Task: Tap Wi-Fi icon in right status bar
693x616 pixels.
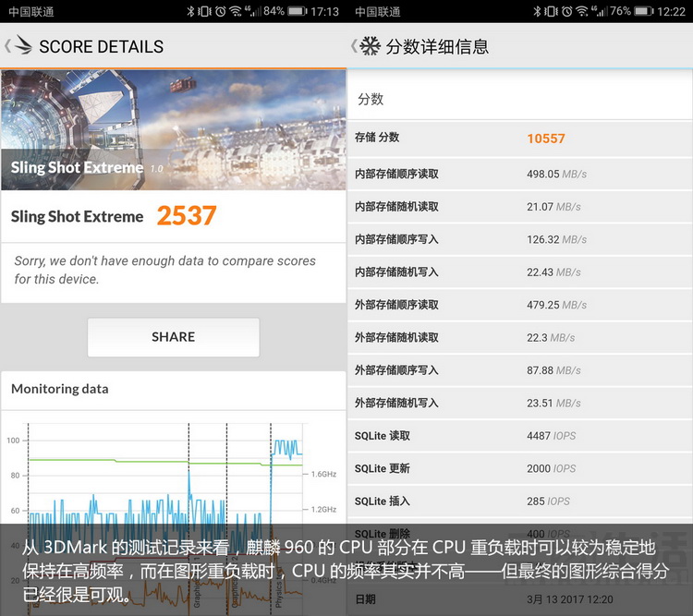Action: coord(582,12)
